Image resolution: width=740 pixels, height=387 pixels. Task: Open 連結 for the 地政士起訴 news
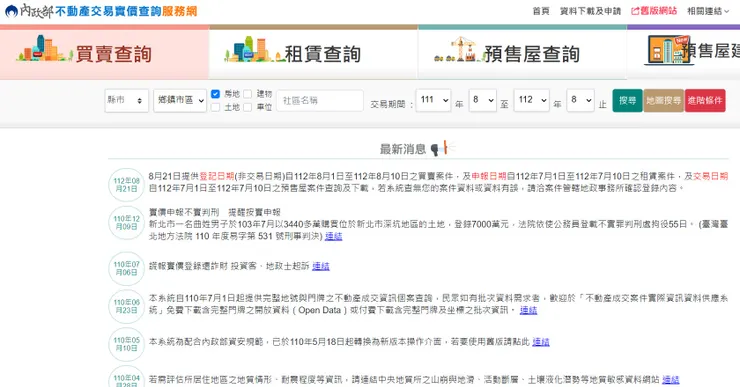click(x=320, y=266)
